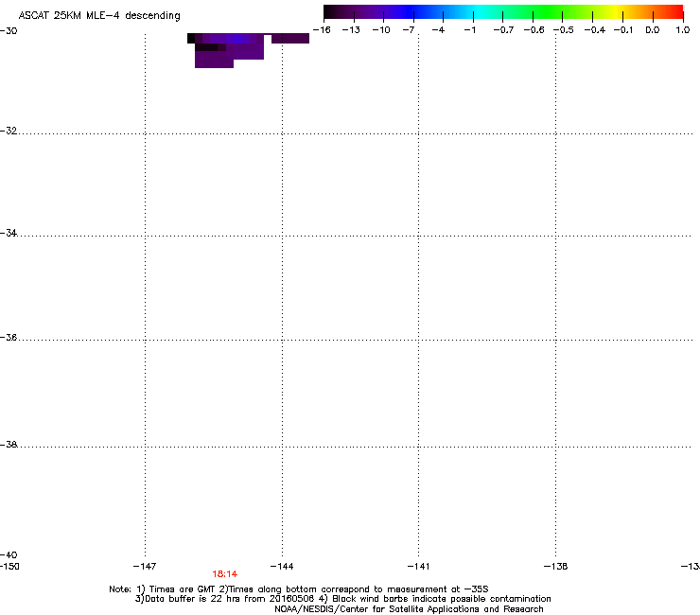Click the -4 colorbar label

point(438,30)
